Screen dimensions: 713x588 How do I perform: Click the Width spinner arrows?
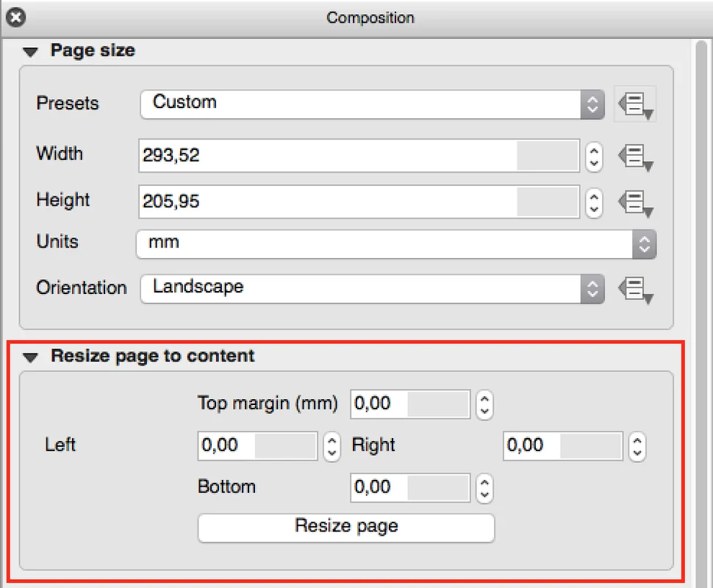pyautogui.click(x=594, y=156)
